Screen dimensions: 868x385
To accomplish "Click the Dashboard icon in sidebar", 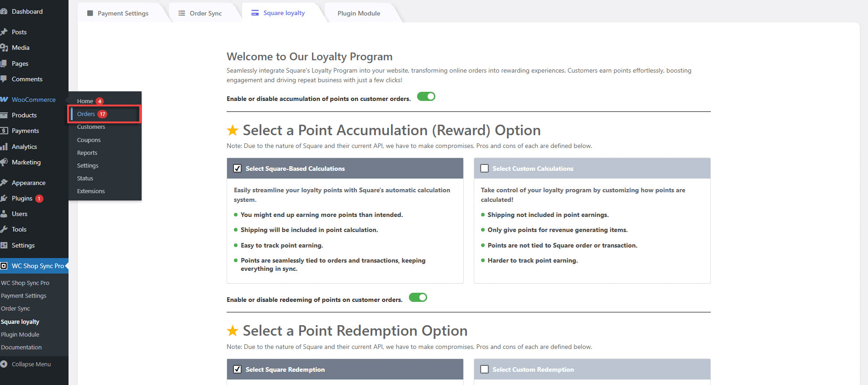I will (x=4, y=11).
